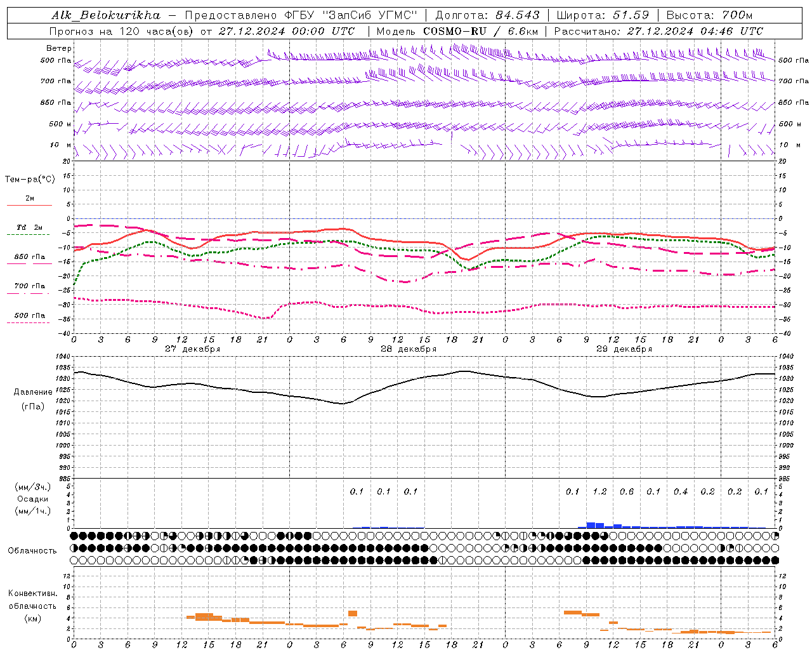Click the Ветер wind section label
The width and height of the screenshot is (812, 650).
tap(59, 48)
